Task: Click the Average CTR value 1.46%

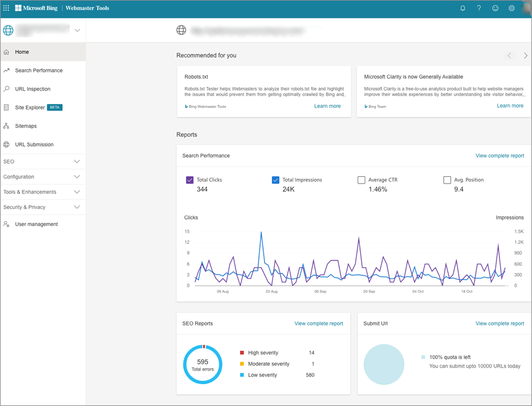Action: (378, 189)
